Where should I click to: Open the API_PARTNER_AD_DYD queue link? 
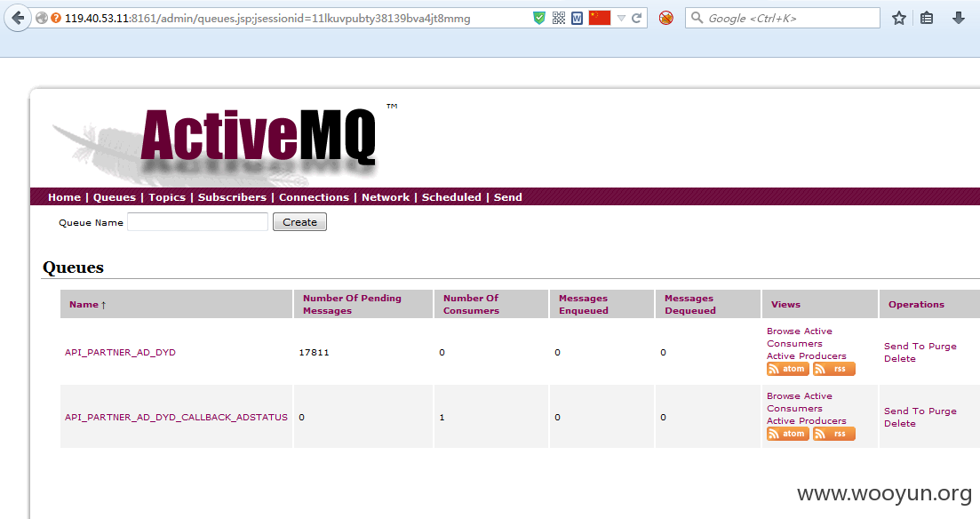pyautogui.click(x=120, y=353)
